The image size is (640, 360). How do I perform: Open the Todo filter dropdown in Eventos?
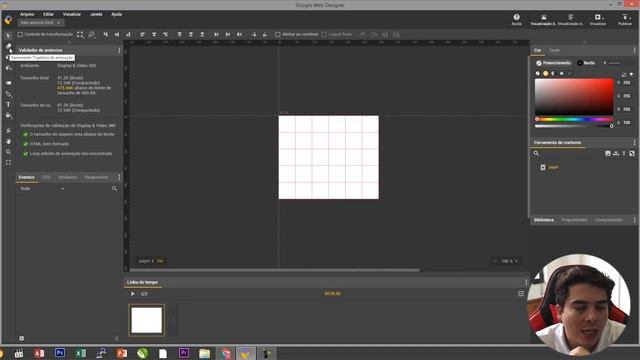click(x=42, y=189)
